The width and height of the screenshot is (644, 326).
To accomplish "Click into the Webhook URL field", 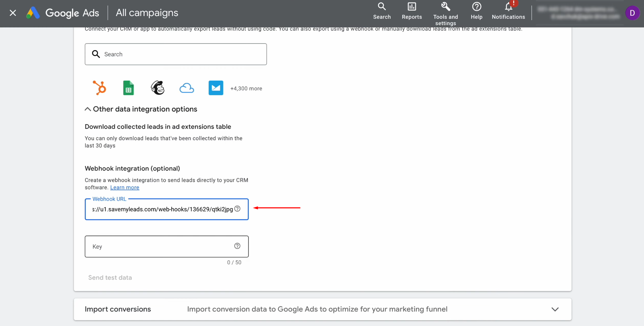I will pos(167,209).
